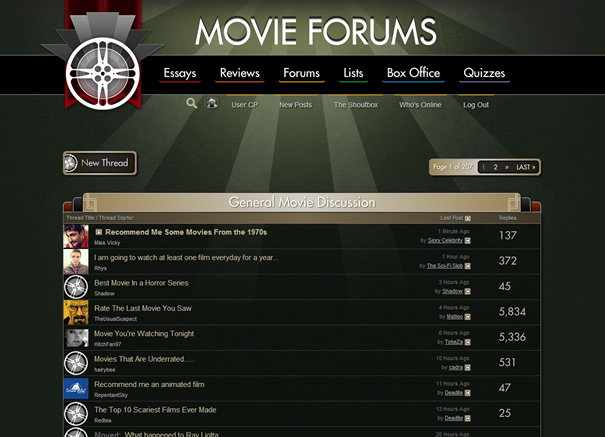The image size is (605, 437).
Task: Click the film reel site logo
Action: tap(102, 73)
